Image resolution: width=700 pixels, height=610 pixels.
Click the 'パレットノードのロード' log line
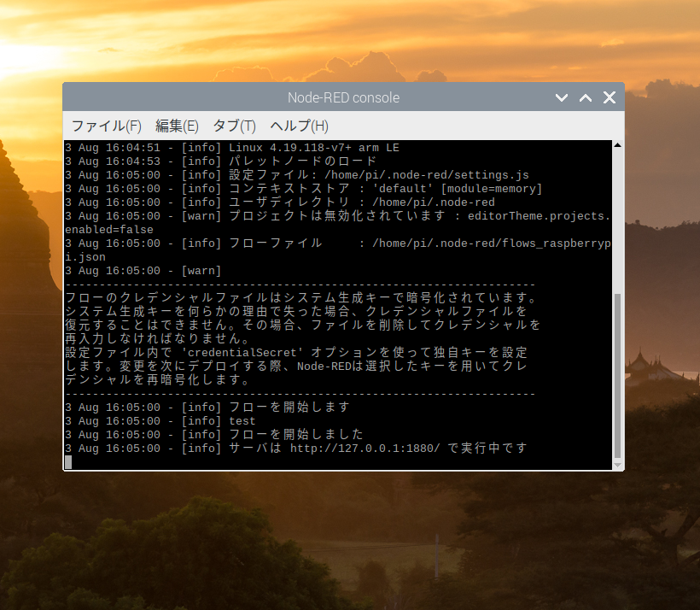[221, 161]
